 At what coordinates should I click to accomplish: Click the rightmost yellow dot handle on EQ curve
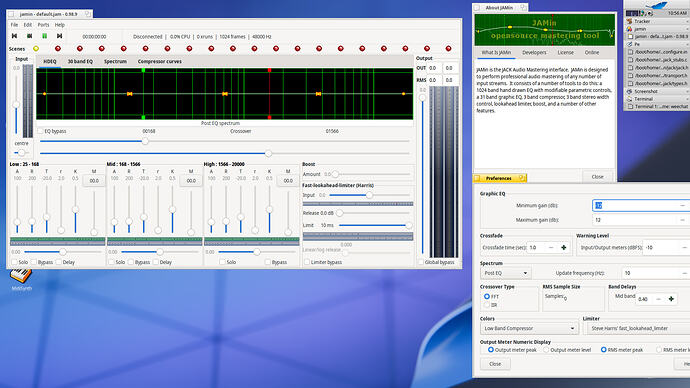pos(404,94)
